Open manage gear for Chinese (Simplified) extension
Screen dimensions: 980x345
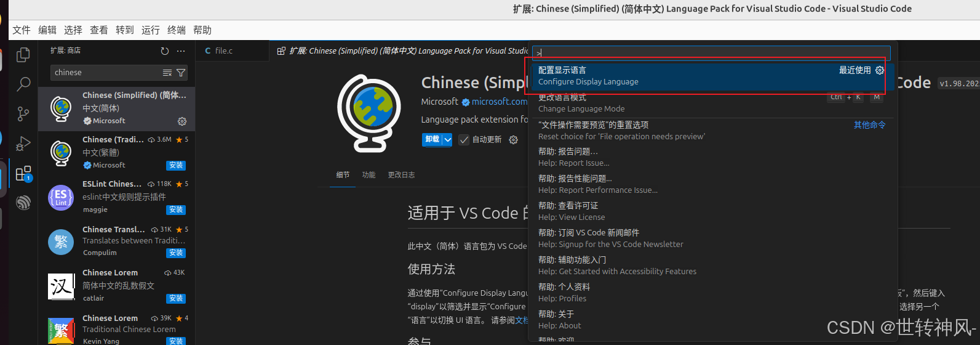point(181,121)
